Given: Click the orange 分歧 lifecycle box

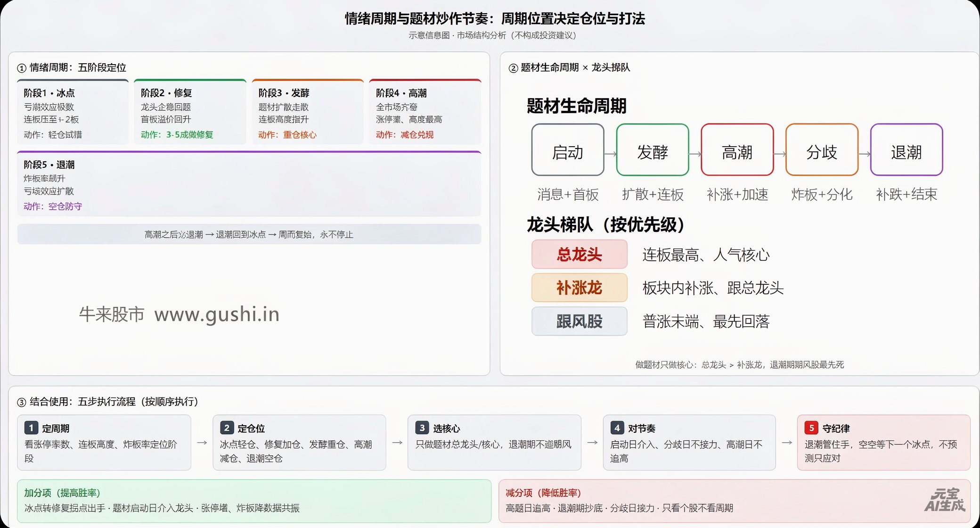Looking at the screenshot, I should (x=822, y=150).
